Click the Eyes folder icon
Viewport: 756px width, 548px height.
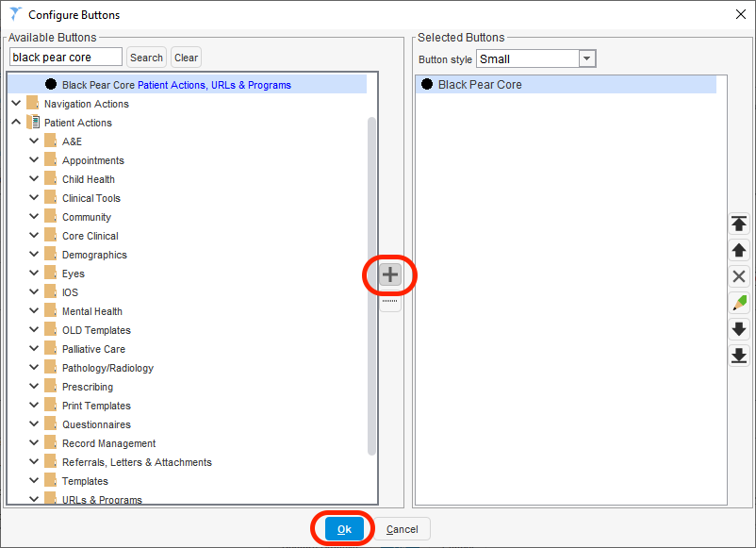coord(50,273)
